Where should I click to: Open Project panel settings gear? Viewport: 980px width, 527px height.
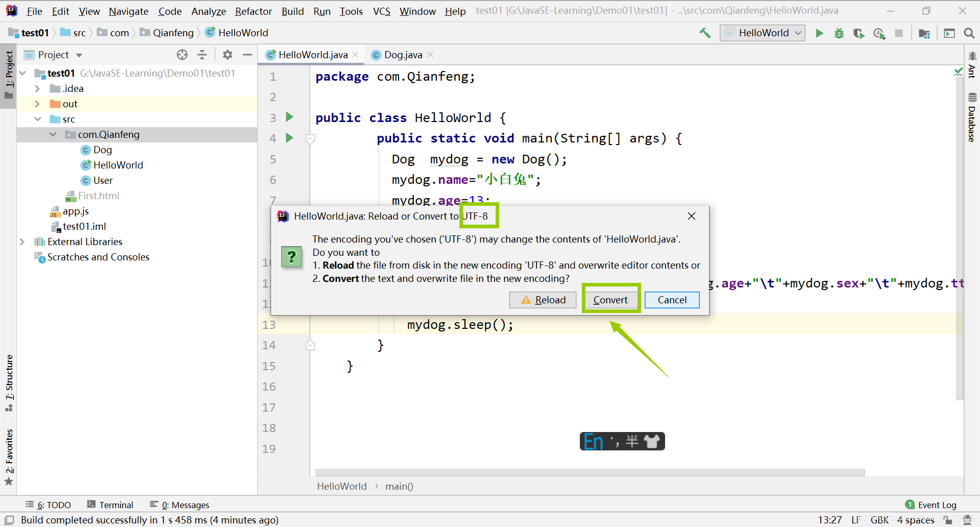(x=228, y=55)
